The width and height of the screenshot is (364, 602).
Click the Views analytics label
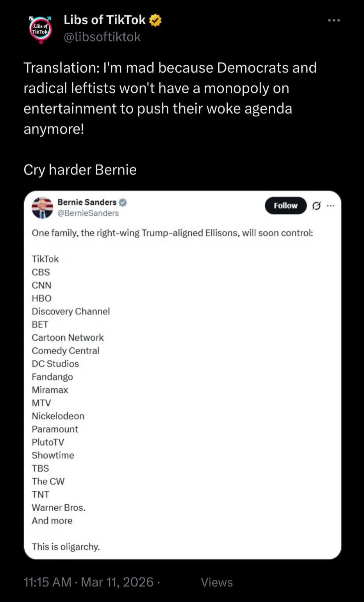coord(217,582)
